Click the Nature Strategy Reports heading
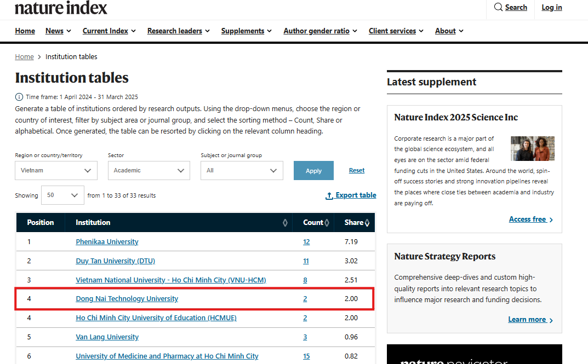The height and width of the screenshot is (364, 588). 445,257
